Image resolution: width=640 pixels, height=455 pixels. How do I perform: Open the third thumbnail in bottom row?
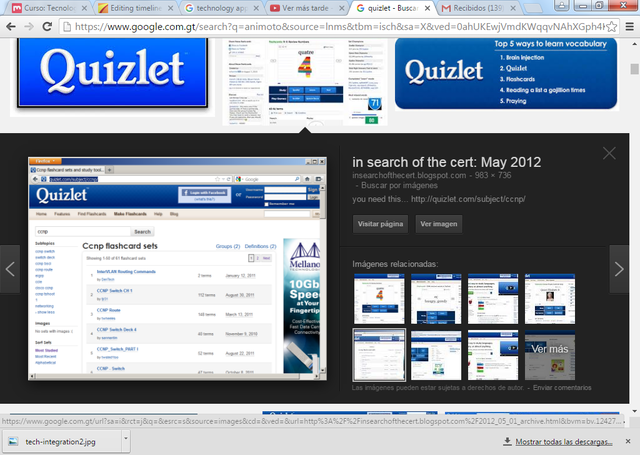pos(493,355)
